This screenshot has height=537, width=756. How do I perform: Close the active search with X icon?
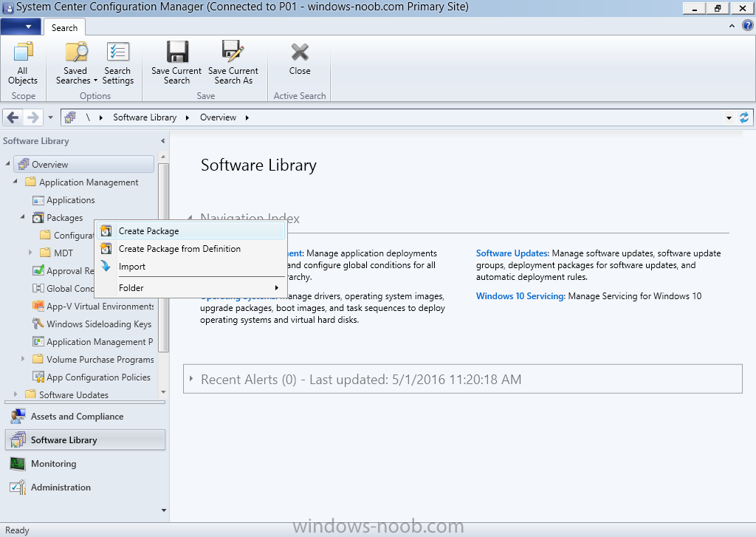[300, 52]
